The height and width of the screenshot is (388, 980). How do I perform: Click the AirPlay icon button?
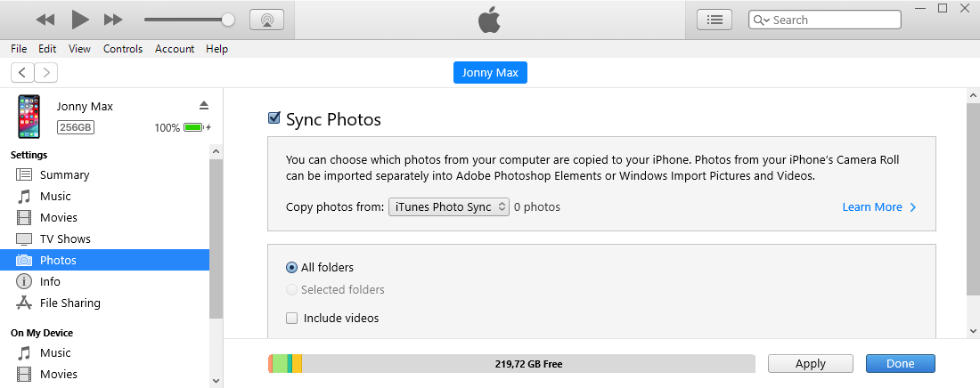point(267,20)
